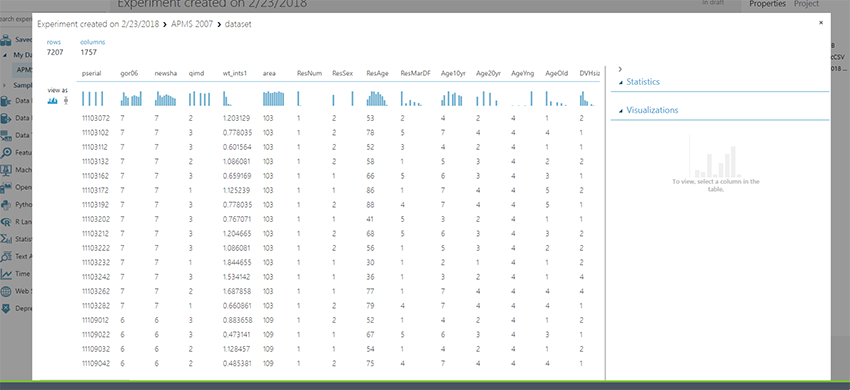Select the ResMarDF column header
850x390 pixels.
pos(416,73)
